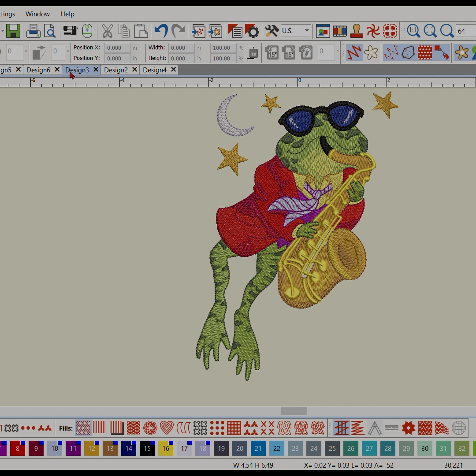Screen dimensions: 476x476
Task: Click the Height input field
Action: (x=181, y=58)
